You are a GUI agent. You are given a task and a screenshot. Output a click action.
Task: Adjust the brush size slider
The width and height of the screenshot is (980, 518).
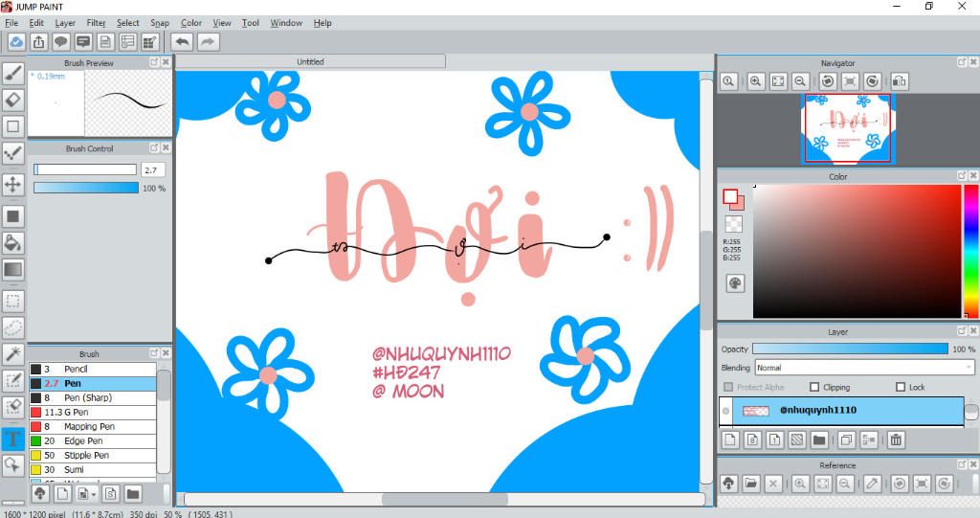point(85,169)
